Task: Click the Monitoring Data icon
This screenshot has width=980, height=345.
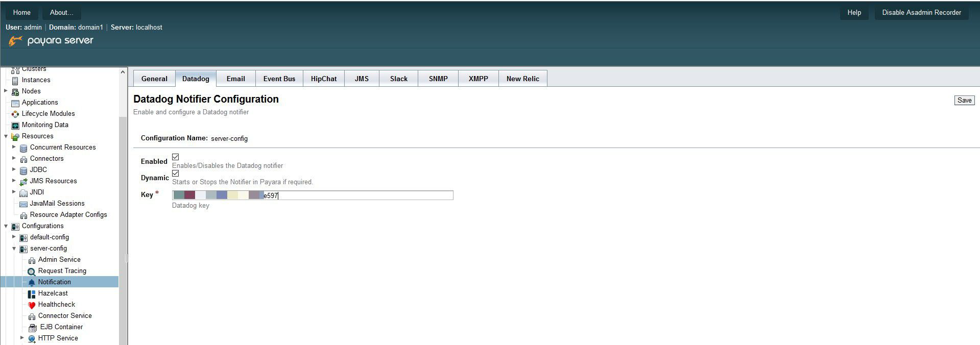Action: 15,125
